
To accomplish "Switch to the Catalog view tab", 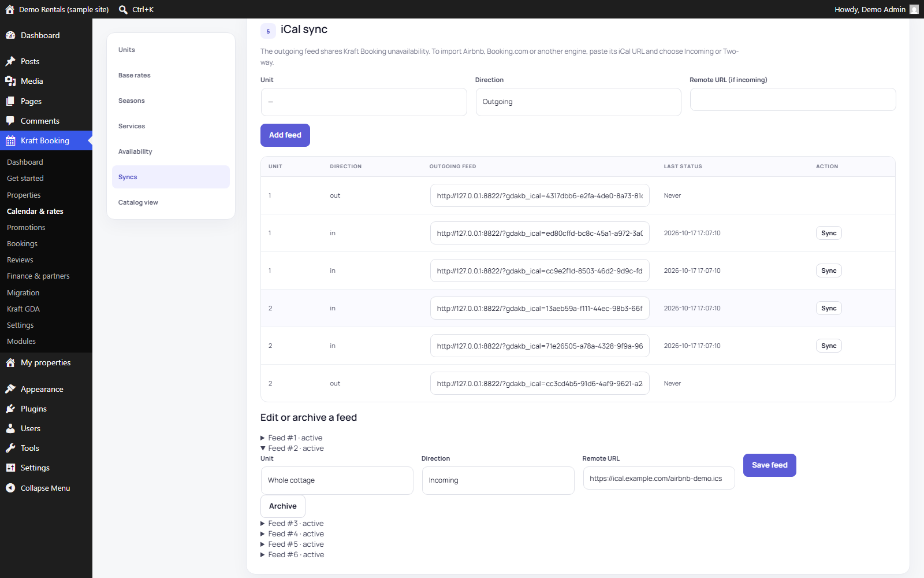I will pos(171,202).
